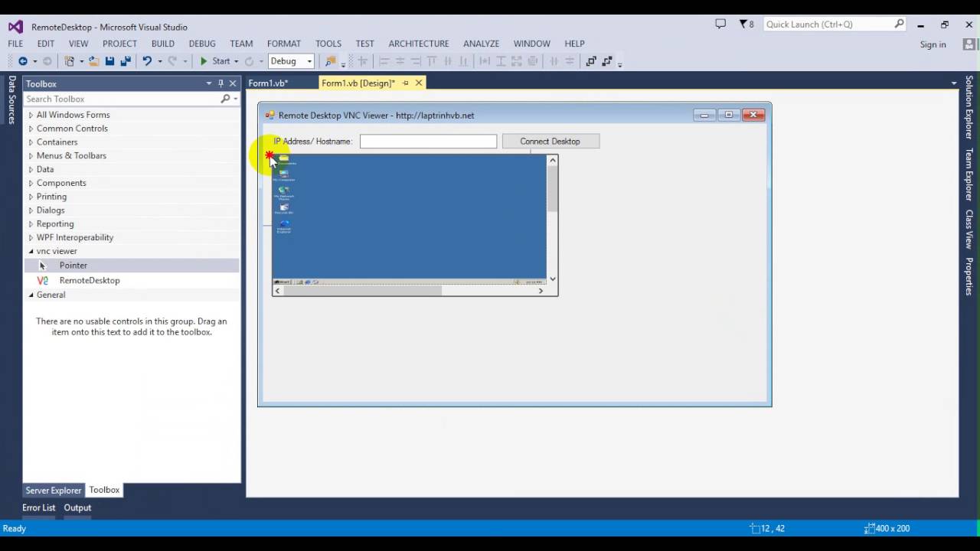Expand the Containers group

[x=31, y=142]
